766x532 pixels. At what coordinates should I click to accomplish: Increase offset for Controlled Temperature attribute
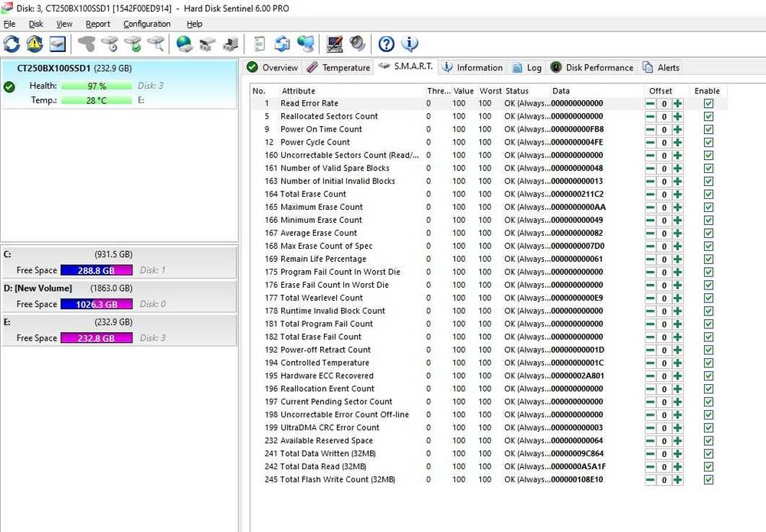(x=677, y=363)
